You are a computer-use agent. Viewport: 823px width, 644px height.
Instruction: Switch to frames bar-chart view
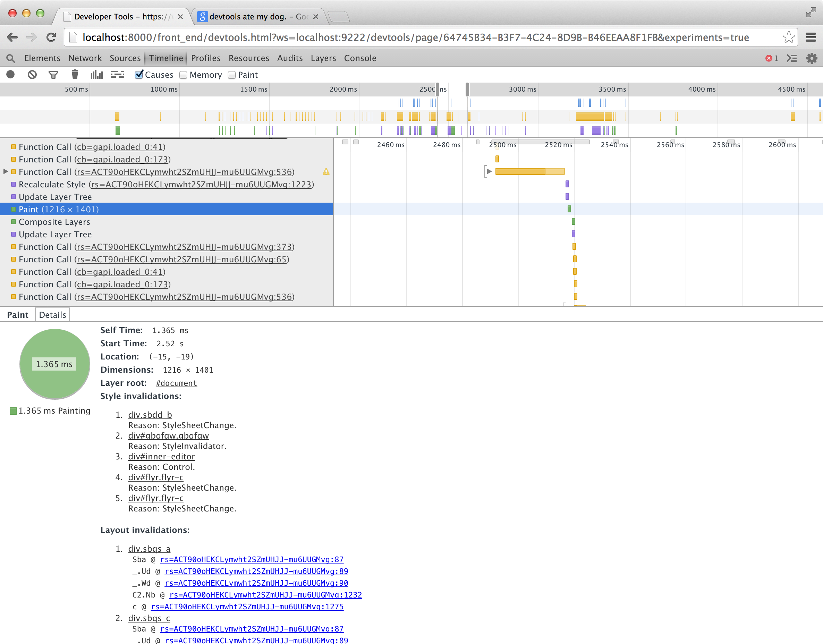pyautogui.click(x=96, y=75)
